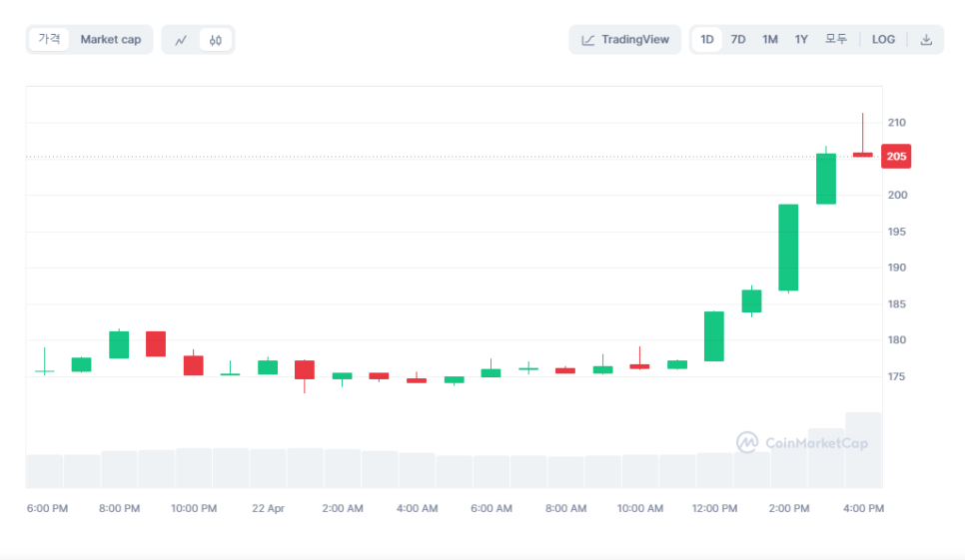Click the 8:00 AM time axis label
Image resolution: width=965 pixels, height=560 pixels.
tap(566, 508)
